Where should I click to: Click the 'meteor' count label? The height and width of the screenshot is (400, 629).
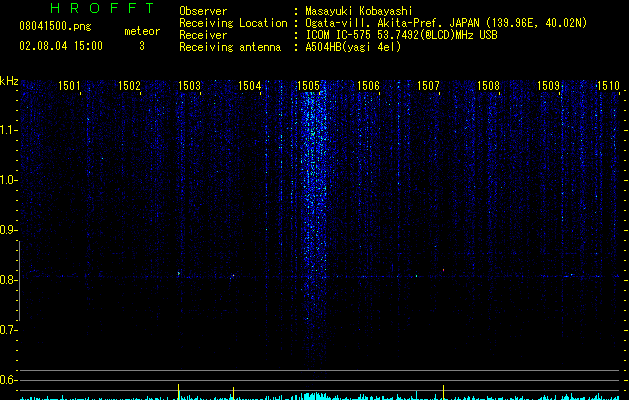tap(142, 31)
